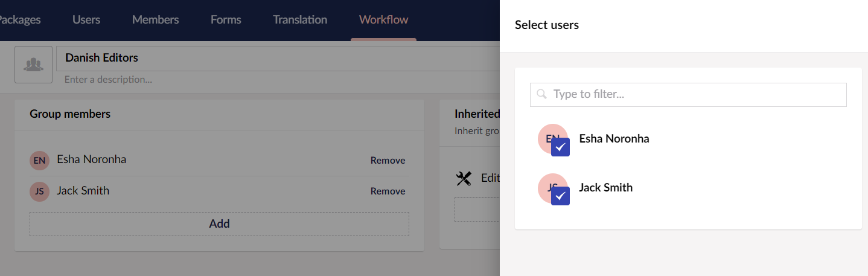Viewport: 868px width, 276px height.
Task: Open the Members section
Action: pyautogui.click(x=155, y=20)
